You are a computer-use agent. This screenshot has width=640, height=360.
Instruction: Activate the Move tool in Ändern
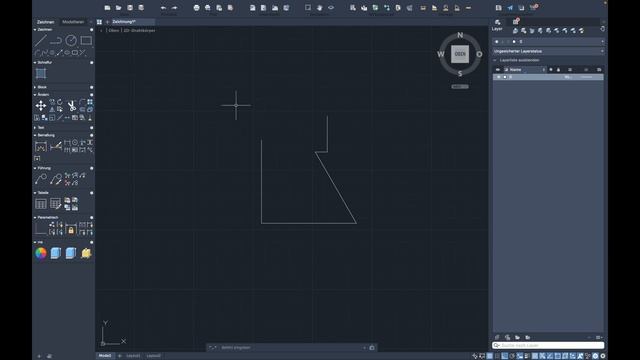click(x=41, y=106)
